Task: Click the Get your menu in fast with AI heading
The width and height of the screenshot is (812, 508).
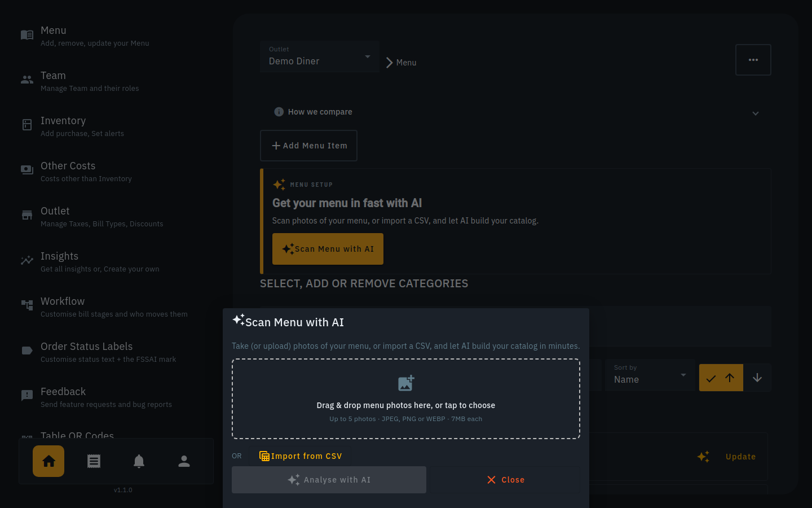Action: (347, 203)
